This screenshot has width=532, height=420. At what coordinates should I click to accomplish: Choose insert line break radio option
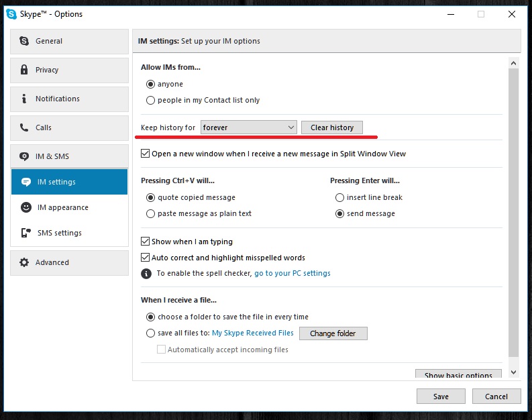tap(339, 197)
